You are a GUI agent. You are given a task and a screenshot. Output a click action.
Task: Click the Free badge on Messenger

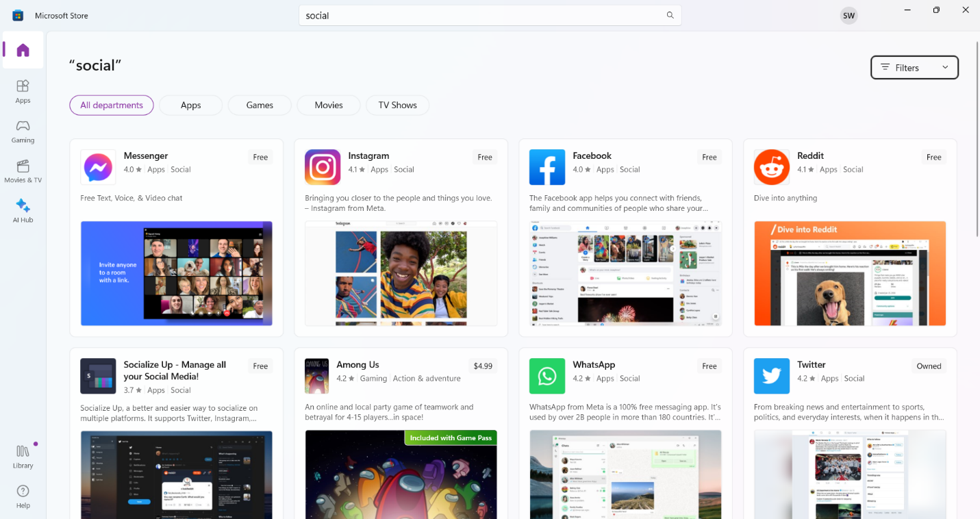point(260,157)
